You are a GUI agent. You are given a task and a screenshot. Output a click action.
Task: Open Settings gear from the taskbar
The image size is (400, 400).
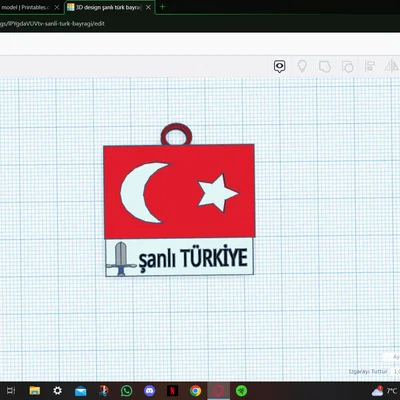[58, 391]
